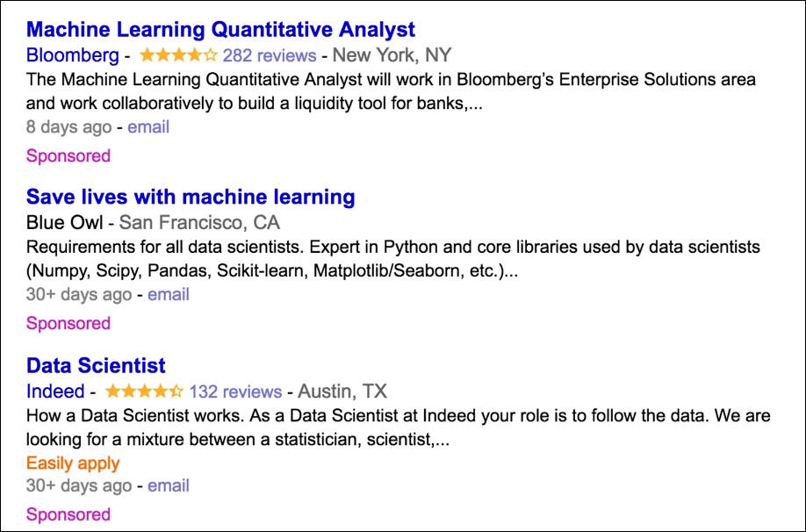Open the Indeed company link
Image resolution: width=806 pixels, height=532 pixels.
coord(55,392)
